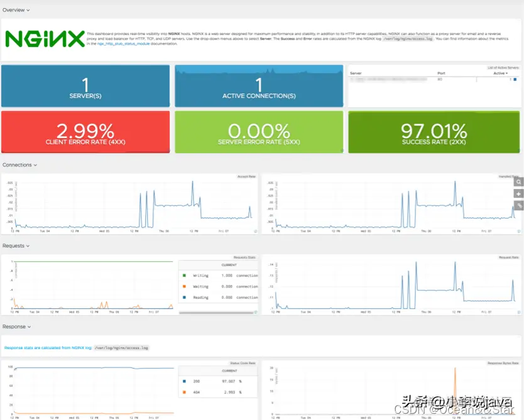Click the List of Active Servers label
This screenshot has height=420, width=524.
point(503,68)
